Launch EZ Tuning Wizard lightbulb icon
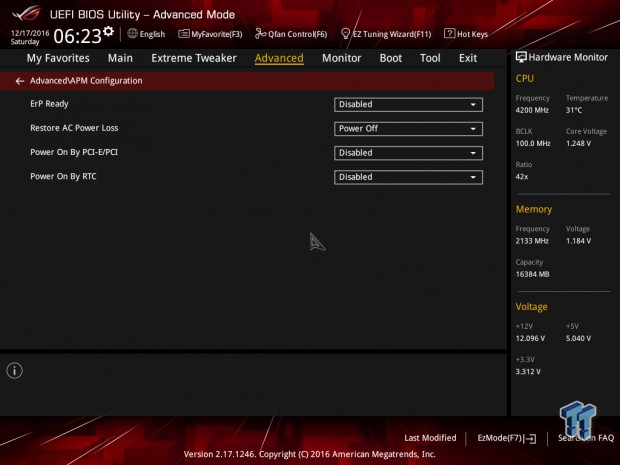The width and height of the screenshot is (620, 465). [x=345, y=34]
